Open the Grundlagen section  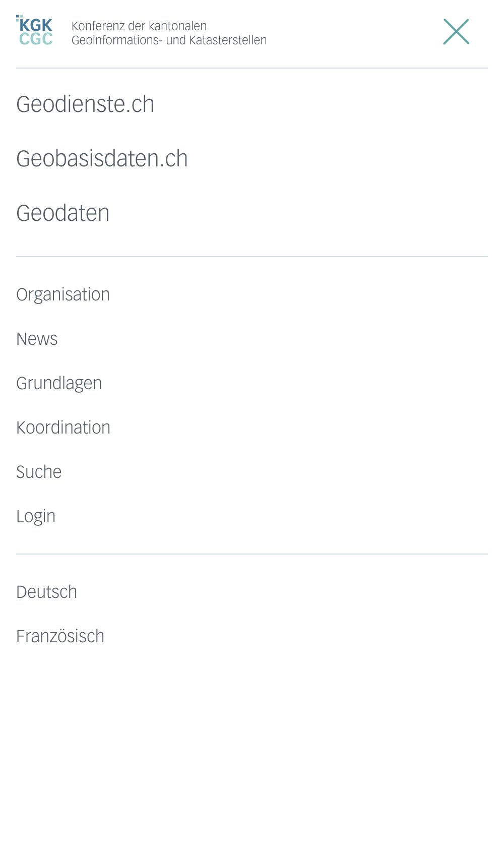pyautogui.click(x=59, y=383)
